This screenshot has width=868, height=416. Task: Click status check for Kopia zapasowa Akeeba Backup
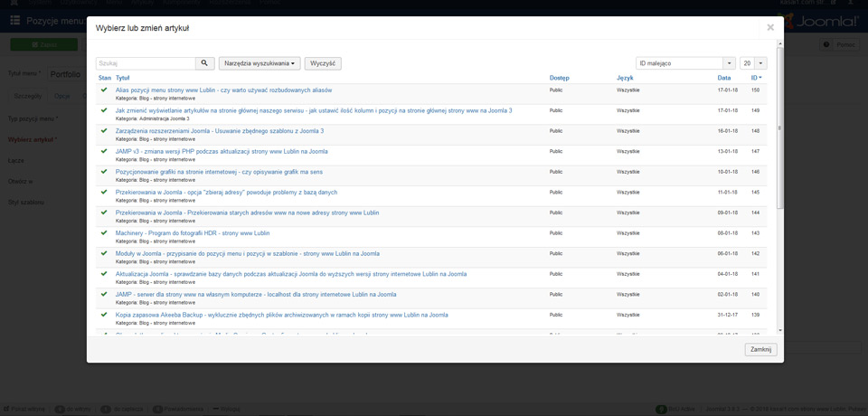[103, 315]
